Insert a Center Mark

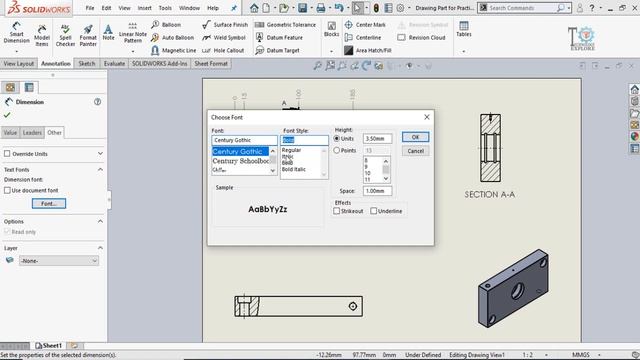[x=365, y=25]
